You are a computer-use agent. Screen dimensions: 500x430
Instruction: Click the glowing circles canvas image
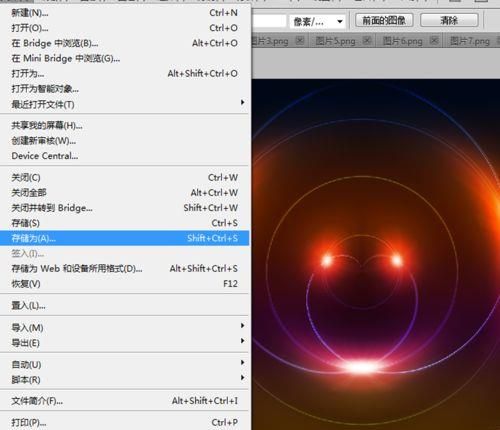point(376,254)
